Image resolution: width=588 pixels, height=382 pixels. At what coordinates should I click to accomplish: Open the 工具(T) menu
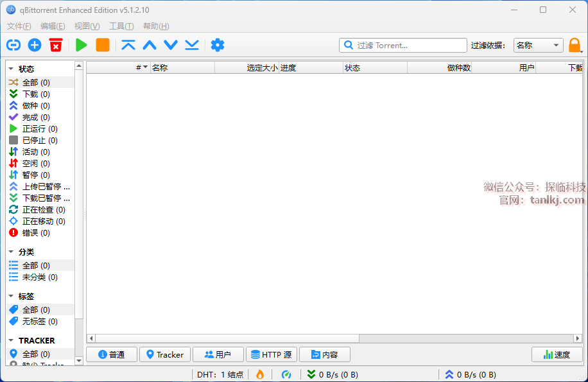121,26
